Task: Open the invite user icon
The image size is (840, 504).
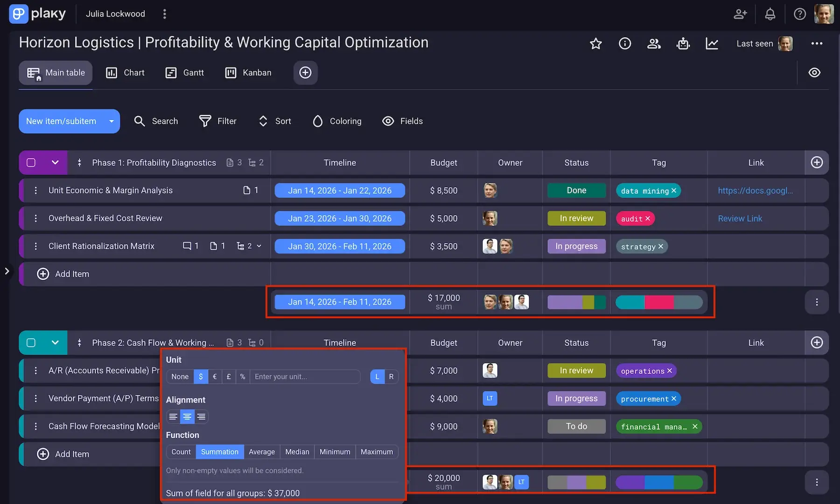Action: tap(740, 14)
